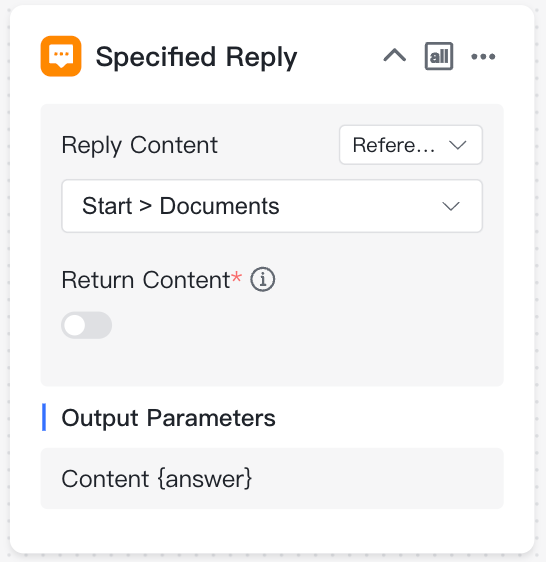Click the chevron in the Documents selector
The width and height of the screenshot is (546, 562).
(x=451, y=206)
